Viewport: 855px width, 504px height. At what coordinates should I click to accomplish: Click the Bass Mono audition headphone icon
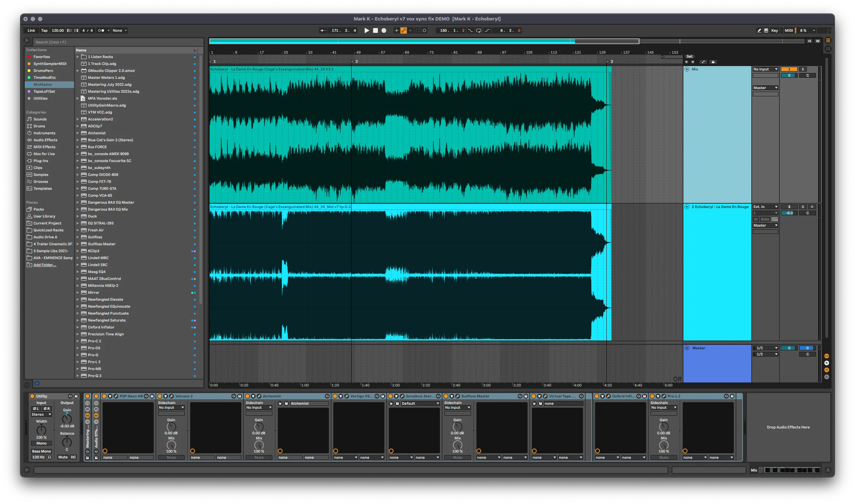tap(50, 457)
